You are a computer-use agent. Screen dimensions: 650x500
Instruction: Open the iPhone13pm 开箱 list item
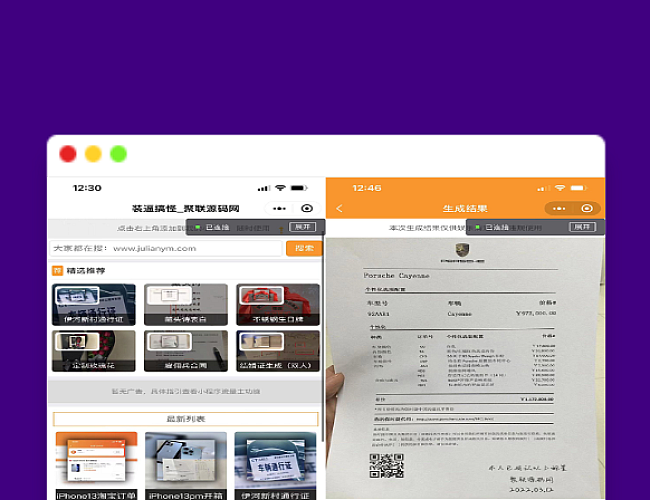pyautogui.click(x=186, y=466)
